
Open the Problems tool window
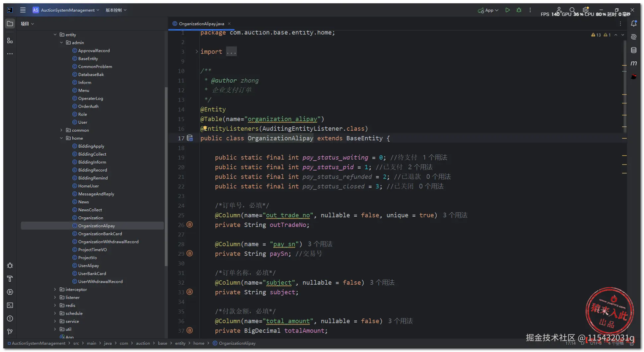click(10, 318)
